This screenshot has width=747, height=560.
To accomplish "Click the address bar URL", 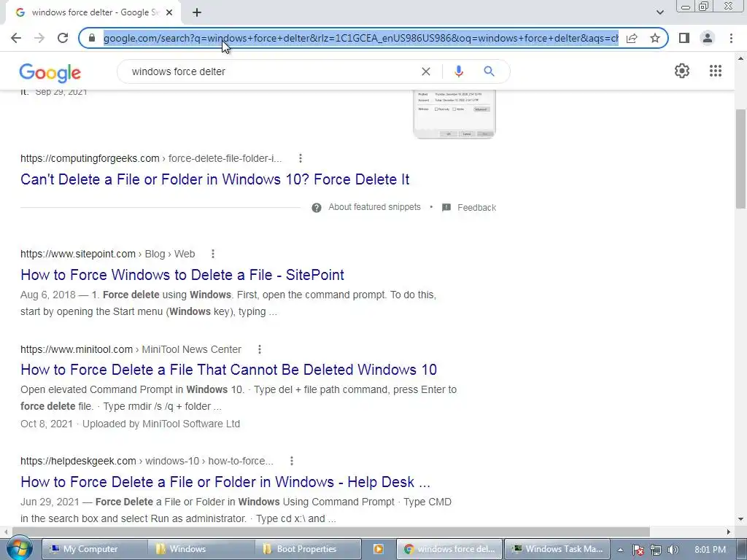I will [x=360, y=38].
